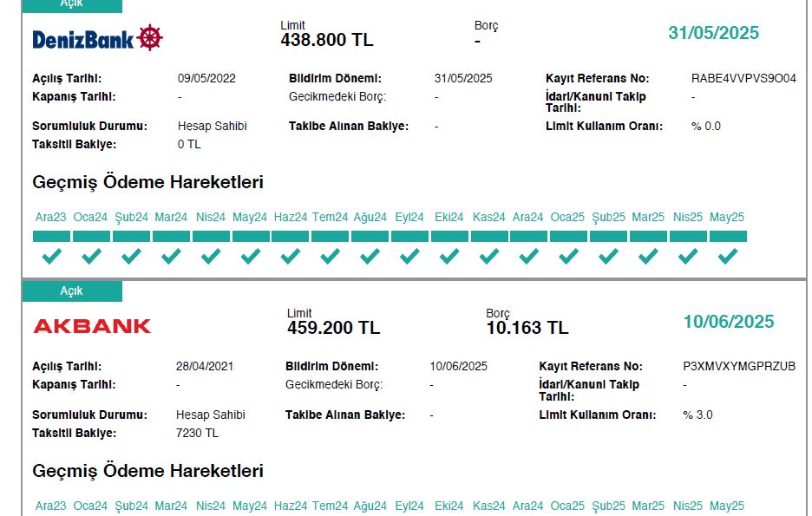
Task: Click the Haz24 checkmark in DenizBank payments
Action: 290,256
